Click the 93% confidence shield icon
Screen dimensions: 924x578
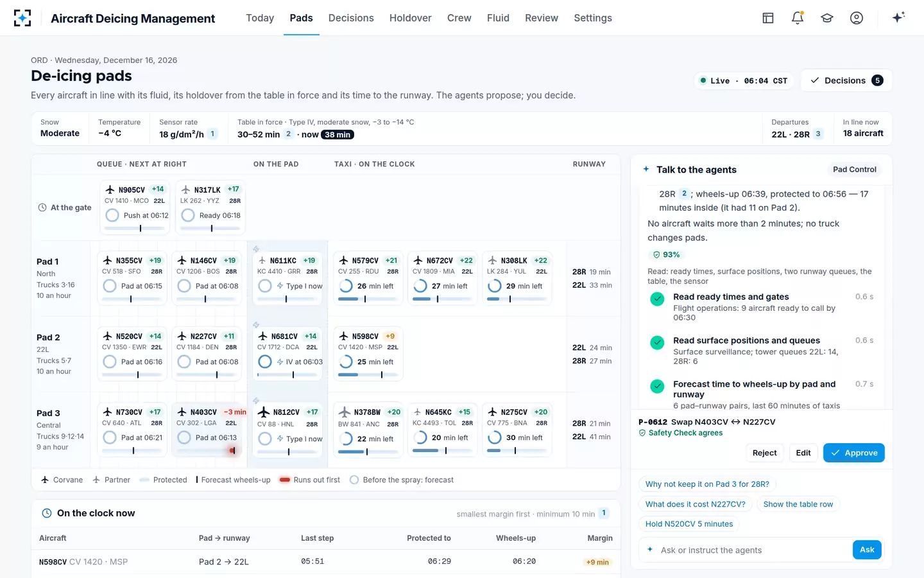(x=656, y=255)
